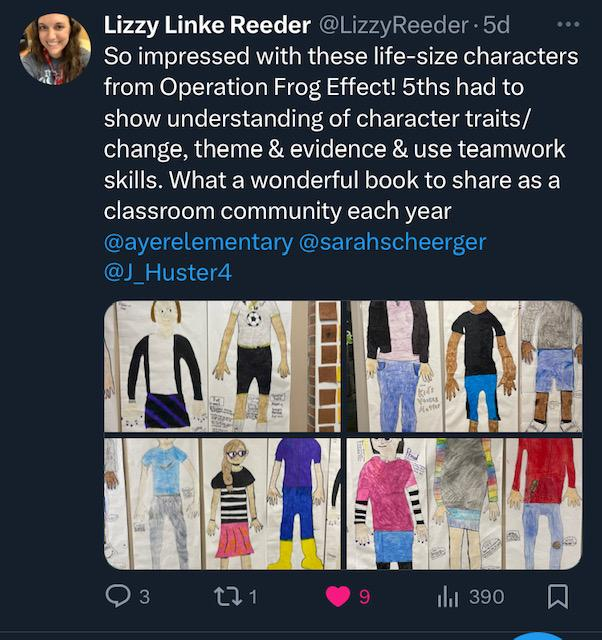Click the 5d tweet timestamp
The height and width of the screenshot is (640, 602).
point(497,24)
